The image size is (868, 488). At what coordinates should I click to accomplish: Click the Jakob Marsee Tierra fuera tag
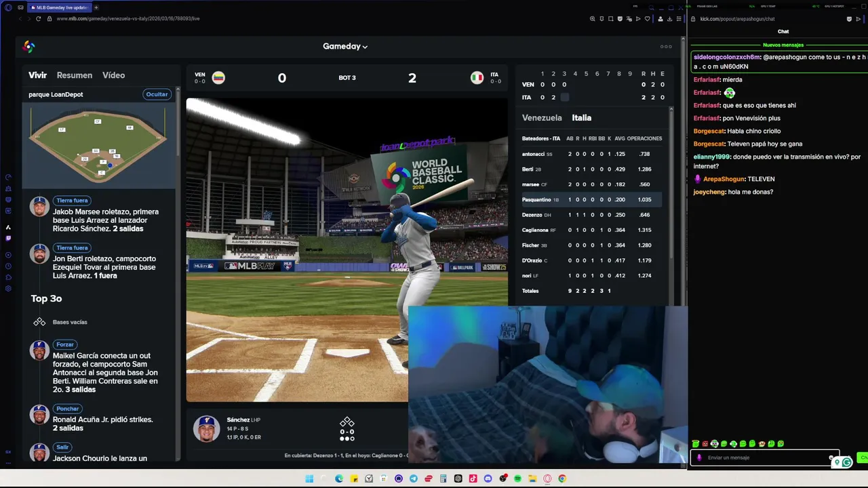pyautogui.click(x=73, y=201)
